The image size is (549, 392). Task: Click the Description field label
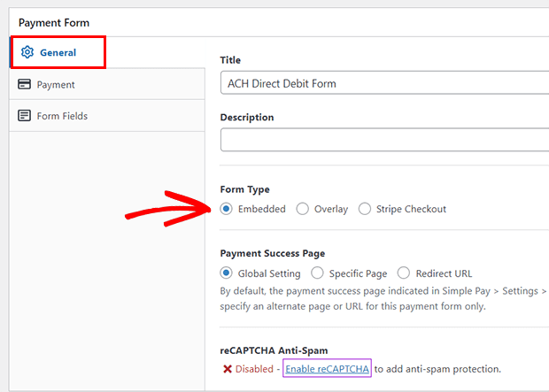pyautogui.click(x=246, y=117)
